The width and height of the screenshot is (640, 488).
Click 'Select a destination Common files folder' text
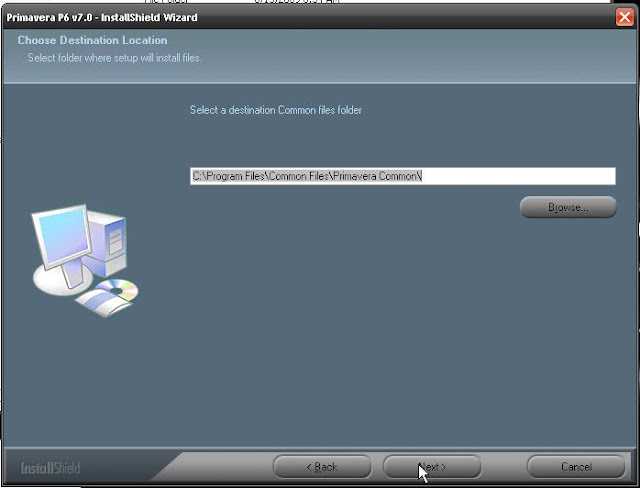[x=276, y=110]
